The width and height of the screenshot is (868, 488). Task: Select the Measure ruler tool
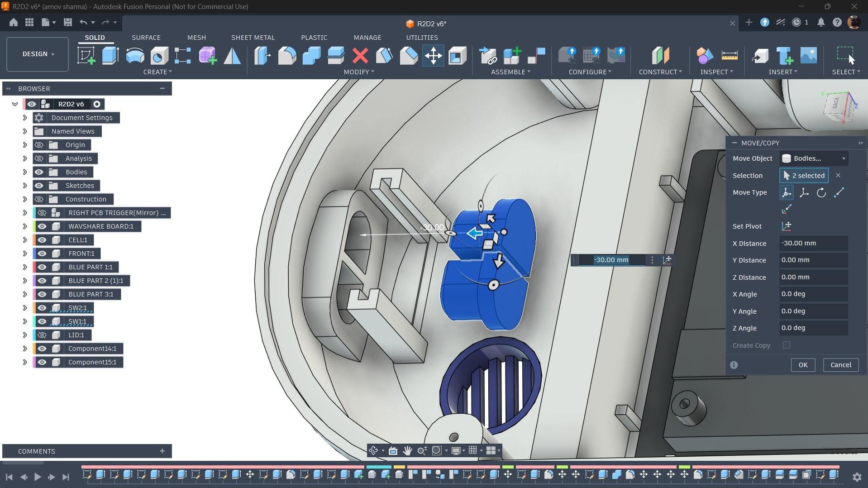pyautogui.click(x=730, y=56)
